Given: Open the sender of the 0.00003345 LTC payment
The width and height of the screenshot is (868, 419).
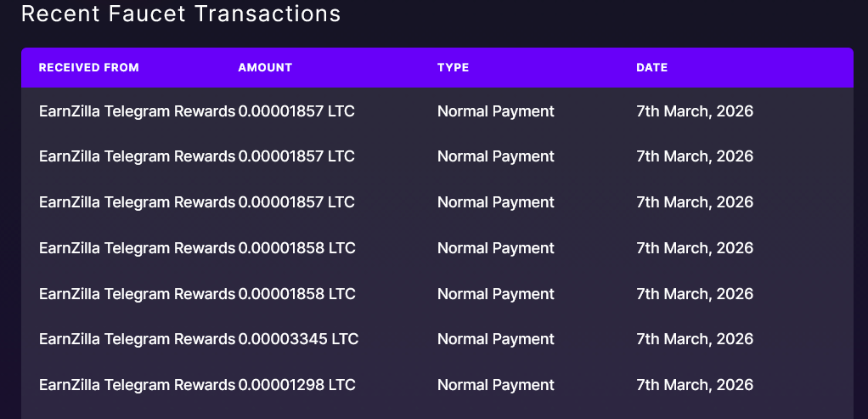Looking at the screenshot, I should click(137, 339).
